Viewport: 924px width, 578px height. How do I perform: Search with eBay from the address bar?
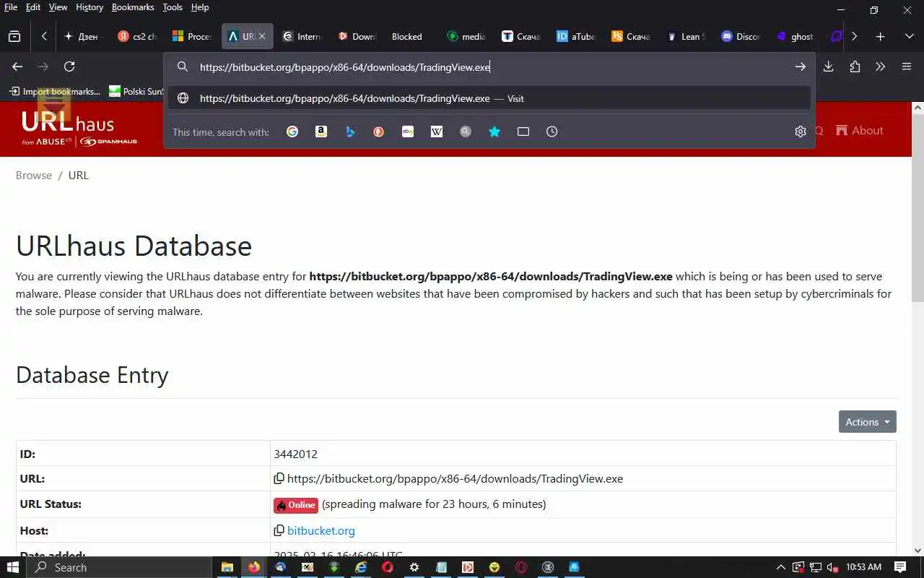(408, 131)
